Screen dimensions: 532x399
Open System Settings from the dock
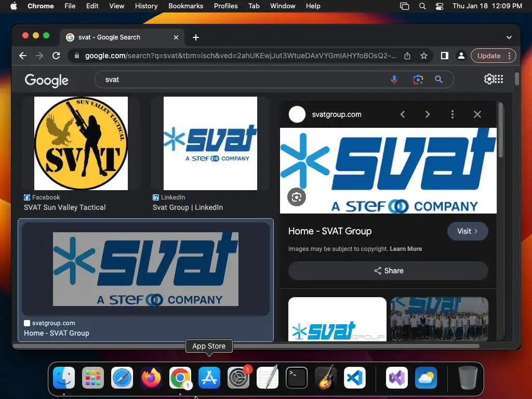tap(238, 378)
